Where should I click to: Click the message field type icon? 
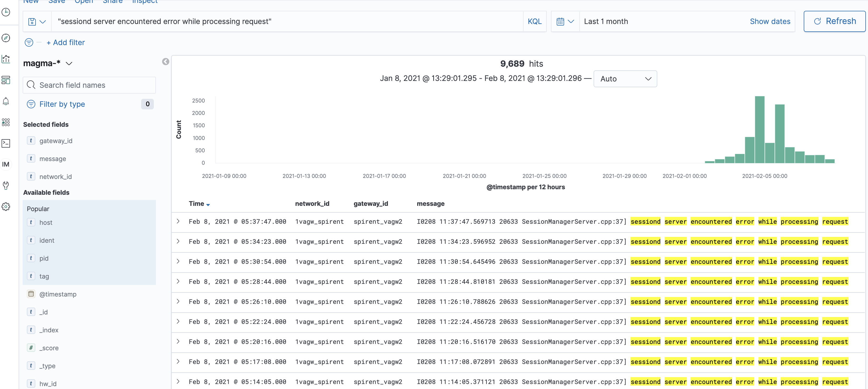31,158
